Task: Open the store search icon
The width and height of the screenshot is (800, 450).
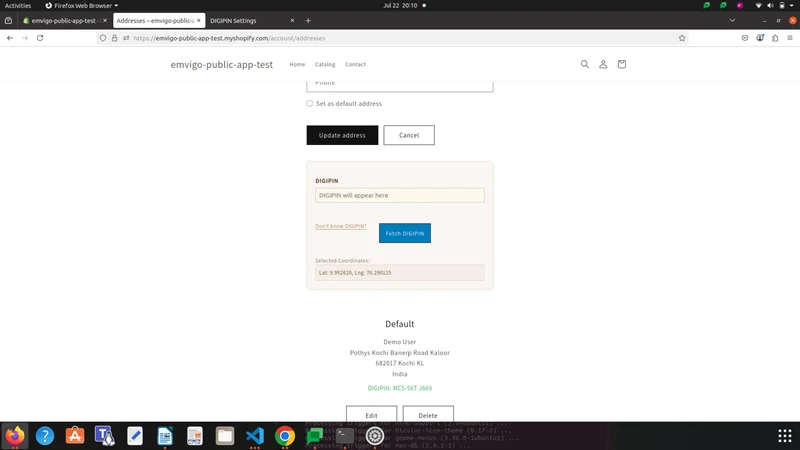Action: coord(585,64)
